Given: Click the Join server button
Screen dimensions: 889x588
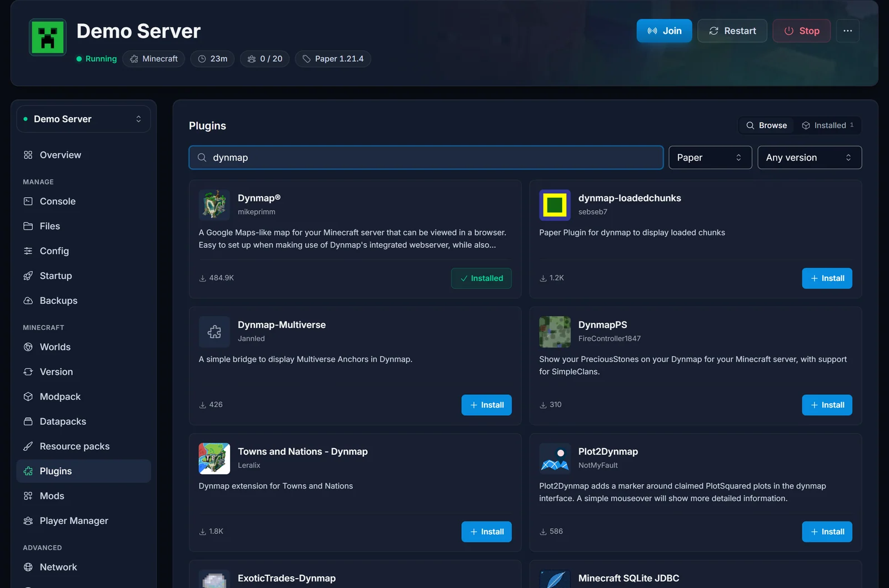Looking at the screenshot, I should (665, 31).
